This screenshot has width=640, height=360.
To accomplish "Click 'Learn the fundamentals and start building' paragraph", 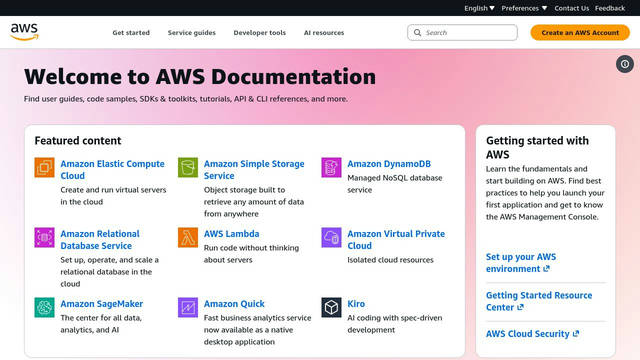I will (x=545, y=193).
